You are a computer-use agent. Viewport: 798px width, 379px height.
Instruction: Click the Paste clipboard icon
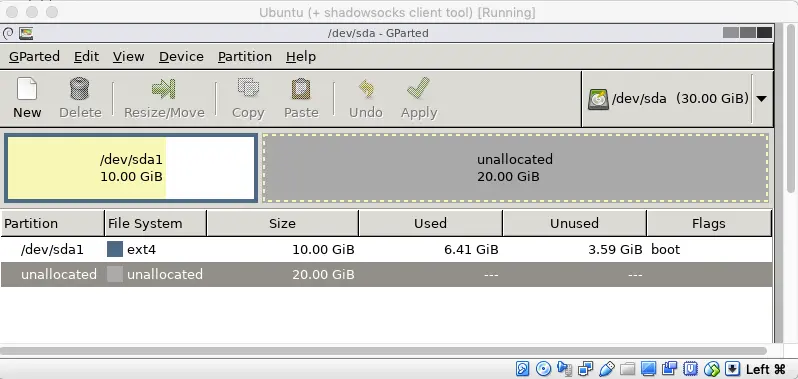click(301, 89)
